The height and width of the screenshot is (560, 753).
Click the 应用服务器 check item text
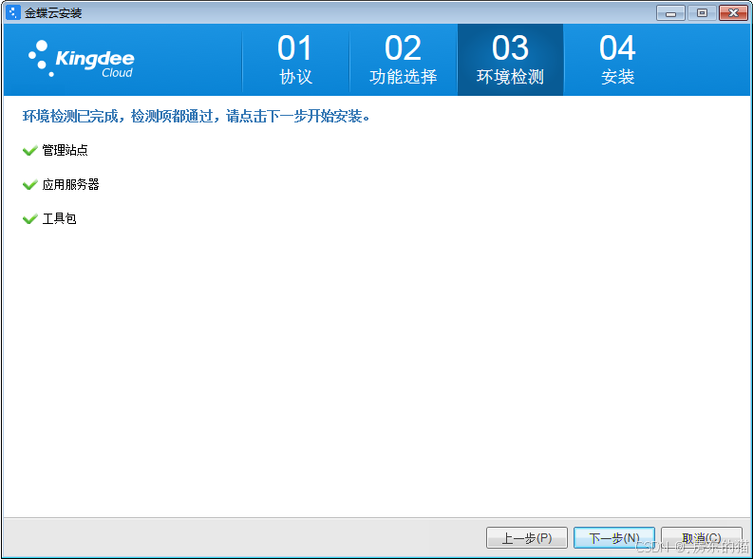tap(70, 184)
